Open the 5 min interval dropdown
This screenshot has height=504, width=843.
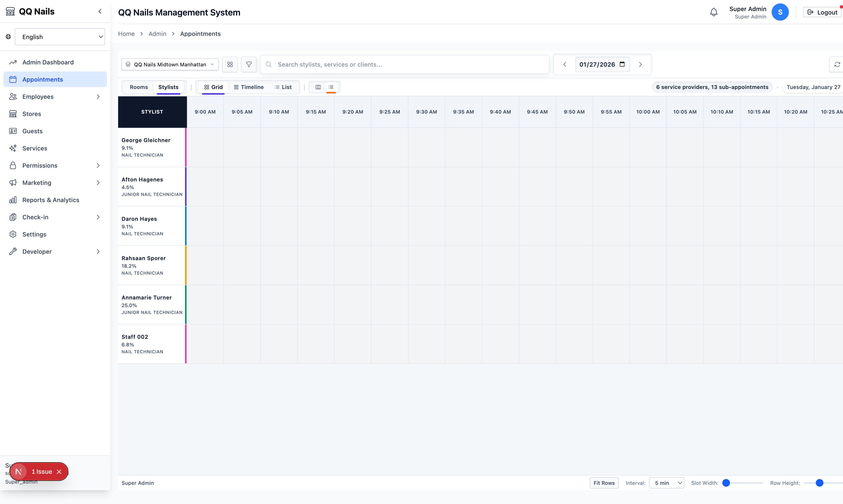(667, 483)
